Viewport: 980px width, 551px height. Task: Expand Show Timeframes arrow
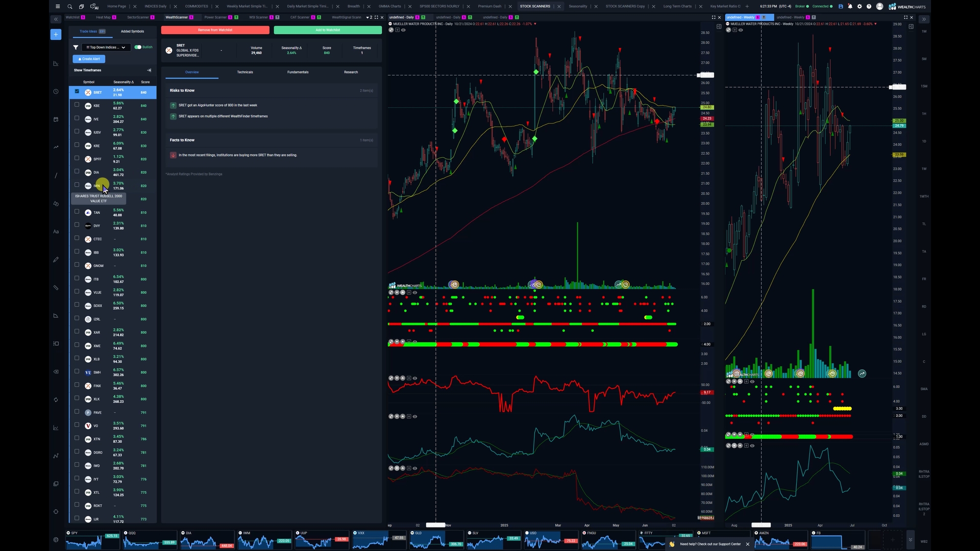pyautogui.click(x=149, y=70)
